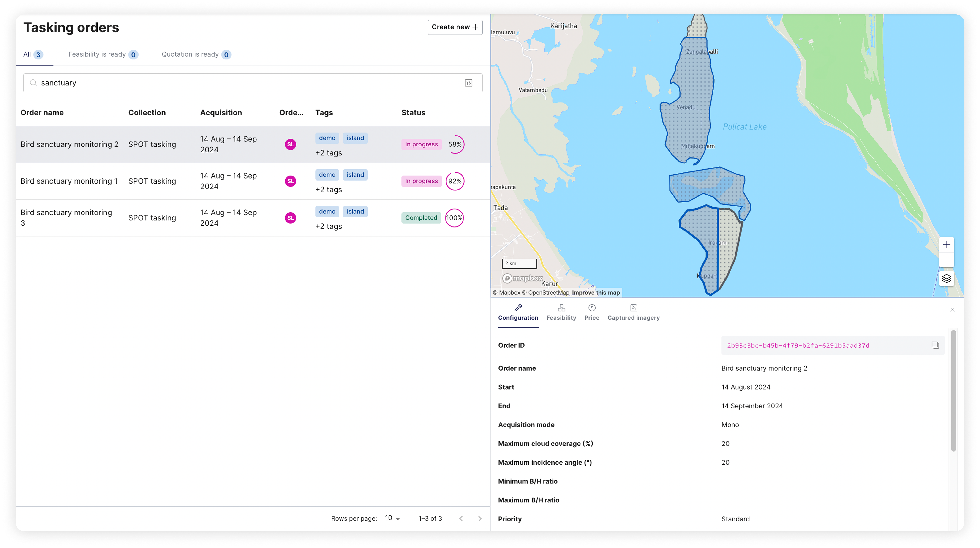Click the search magnifier icon
The height and width of the screenshot is (548, 980).
(x=33, y=83)
